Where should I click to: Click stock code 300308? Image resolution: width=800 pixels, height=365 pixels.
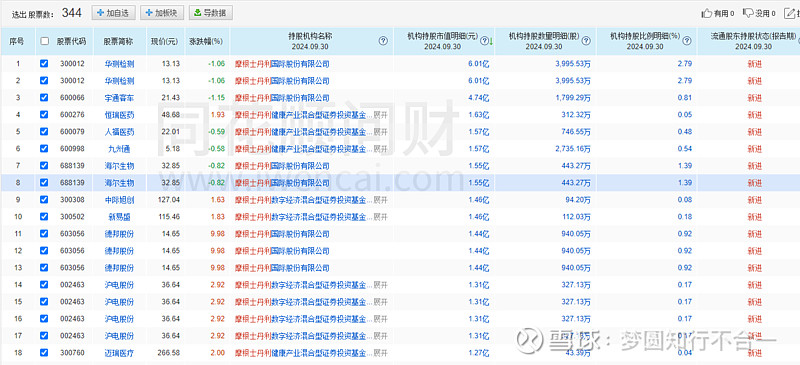point(72,200)
